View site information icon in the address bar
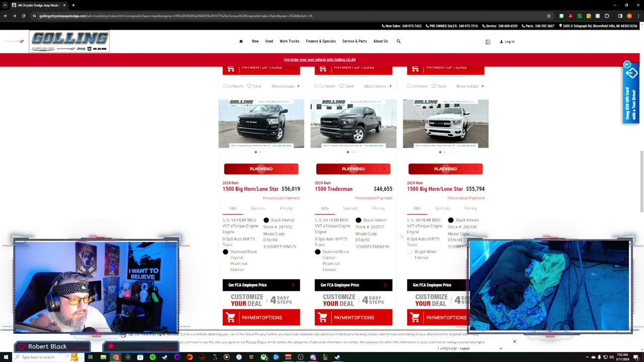This screenshot has height=362, width=644. tap(34, 16)
